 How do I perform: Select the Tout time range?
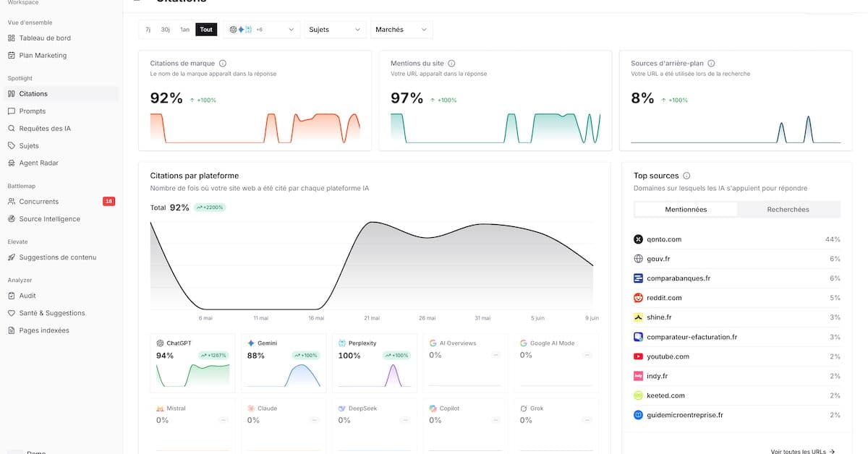coord(206,30)
